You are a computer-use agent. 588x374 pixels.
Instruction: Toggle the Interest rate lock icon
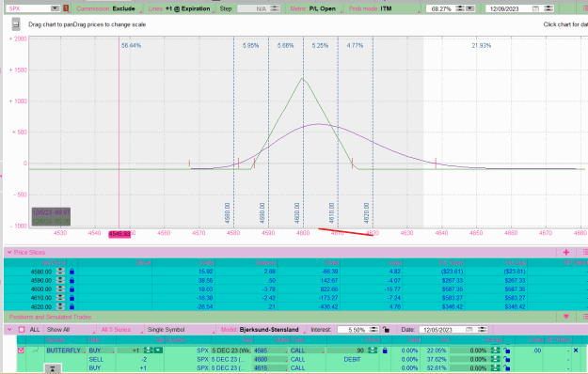387,330
